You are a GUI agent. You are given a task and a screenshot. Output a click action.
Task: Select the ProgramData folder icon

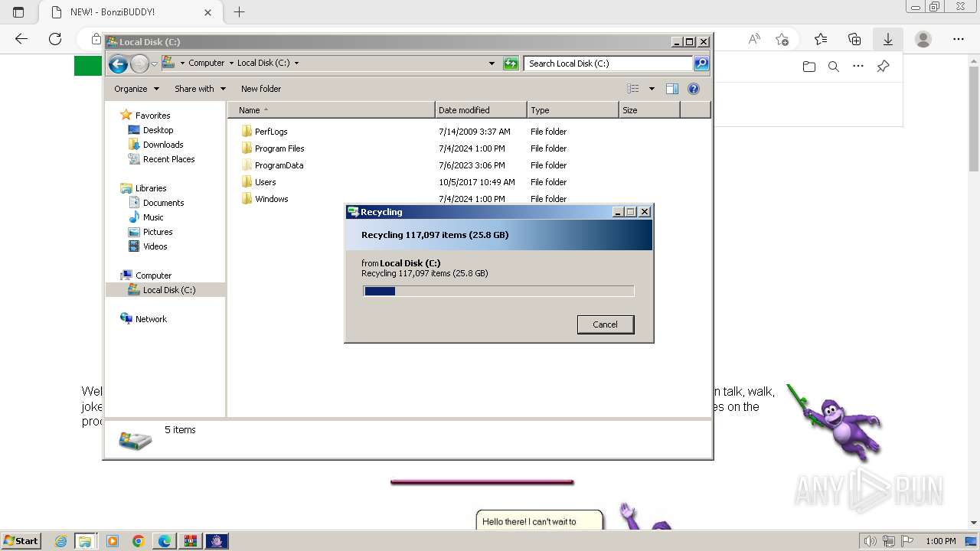pos(247,165)
